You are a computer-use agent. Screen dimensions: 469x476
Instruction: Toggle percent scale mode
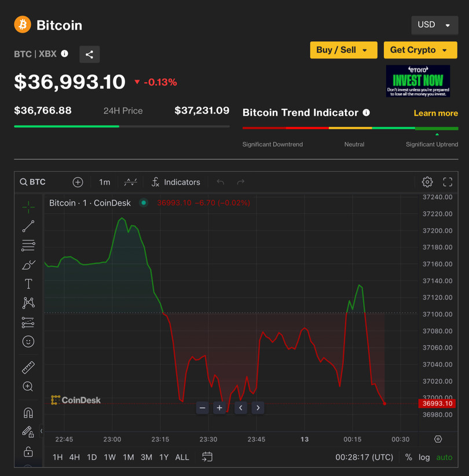pos(409,457)
